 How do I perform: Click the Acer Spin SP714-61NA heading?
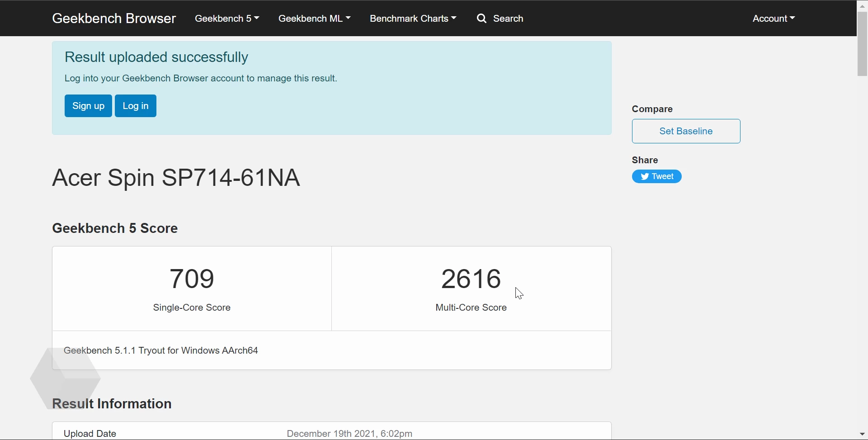point(176,177)
